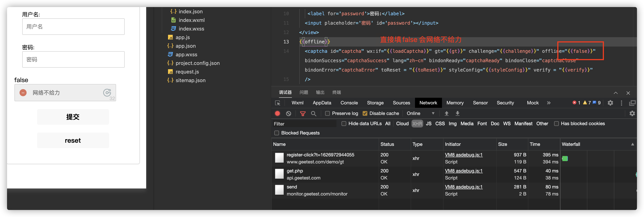
Task: Enable the Preserve log checkbox
Action: click(x=327, y=114)
